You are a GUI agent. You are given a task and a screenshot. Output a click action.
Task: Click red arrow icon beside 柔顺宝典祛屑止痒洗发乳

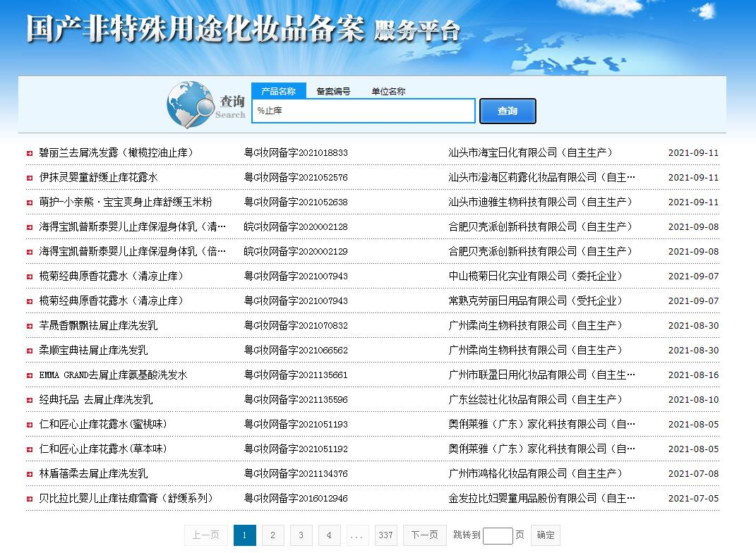[x=30, y=351]
